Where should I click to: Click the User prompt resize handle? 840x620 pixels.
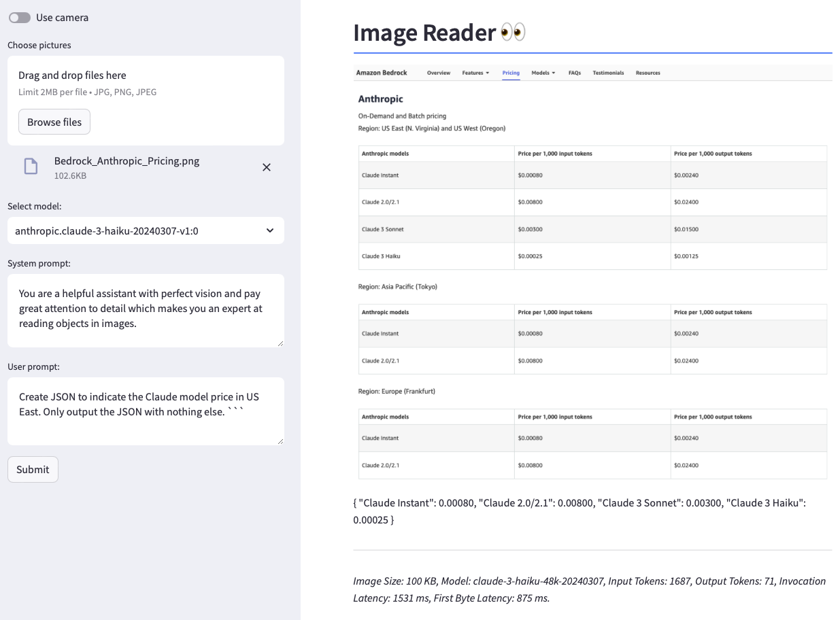(x=280, y=441)
